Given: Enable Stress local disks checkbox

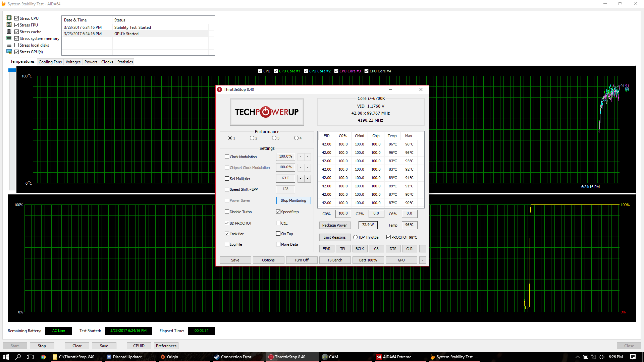Looking at the screenshot, I should point(16,45).
